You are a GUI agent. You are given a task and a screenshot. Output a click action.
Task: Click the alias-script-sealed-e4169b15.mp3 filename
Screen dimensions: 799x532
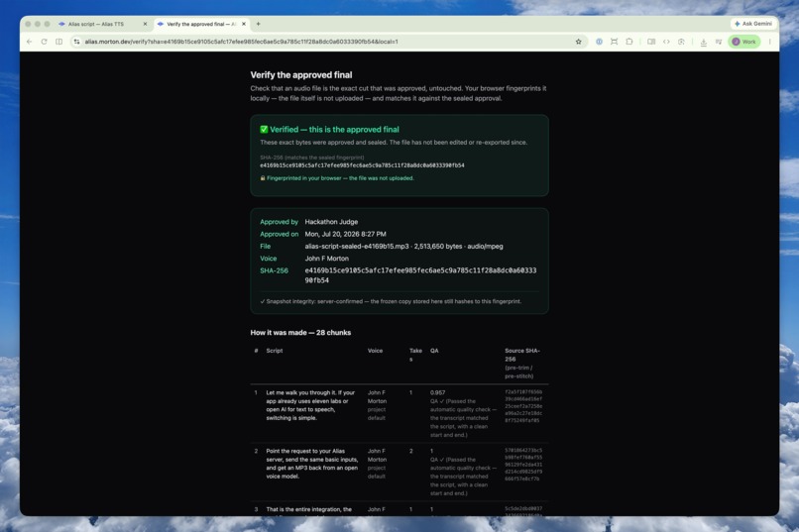(x=357, y=247)
